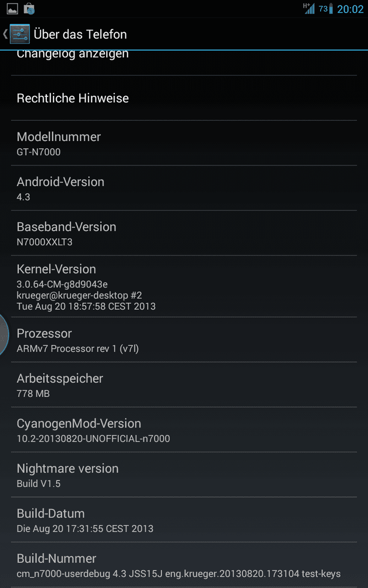Tap the Kernel-Version entry
368x588 pixels.
184,286
